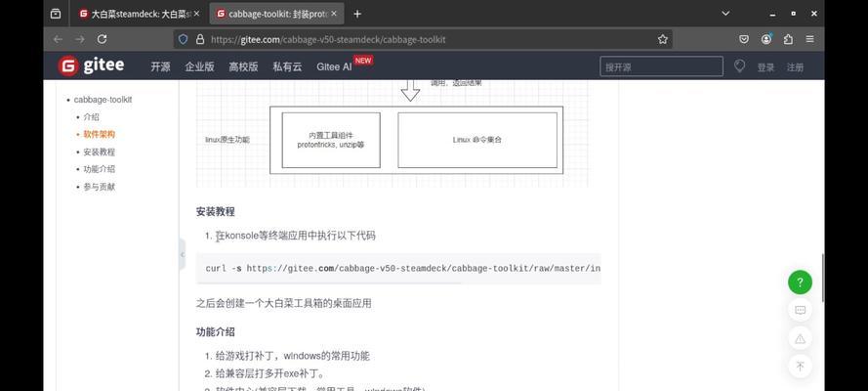Click list item 给兼容层打多开exe补丁
The image size is (868, 391).
click(270, 373)
